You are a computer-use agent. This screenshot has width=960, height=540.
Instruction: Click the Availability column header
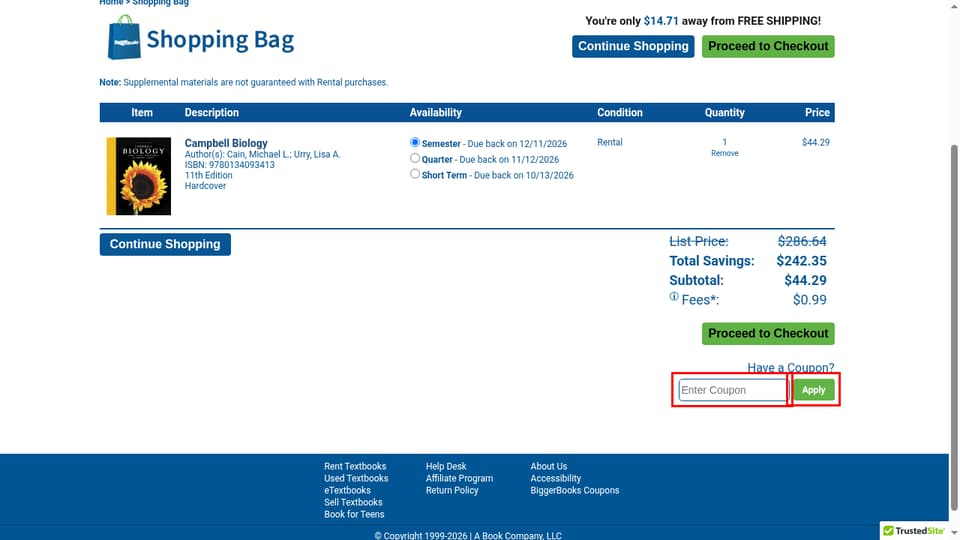point(435,113)
